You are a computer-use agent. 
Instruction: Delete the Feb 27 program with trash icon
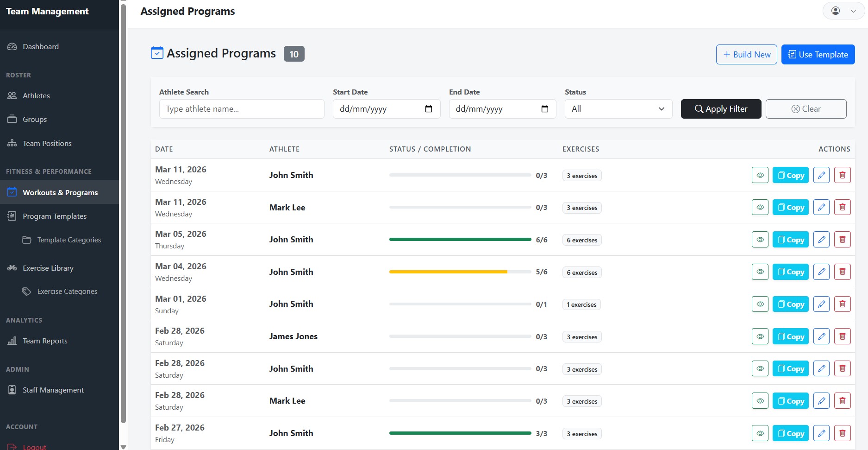point(843,433)
